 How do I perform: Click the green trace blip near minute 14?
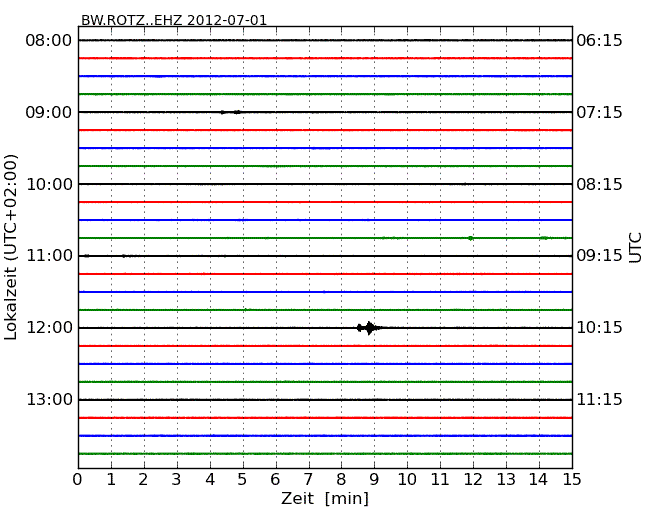pyautogui.click(x=545, y=238)
